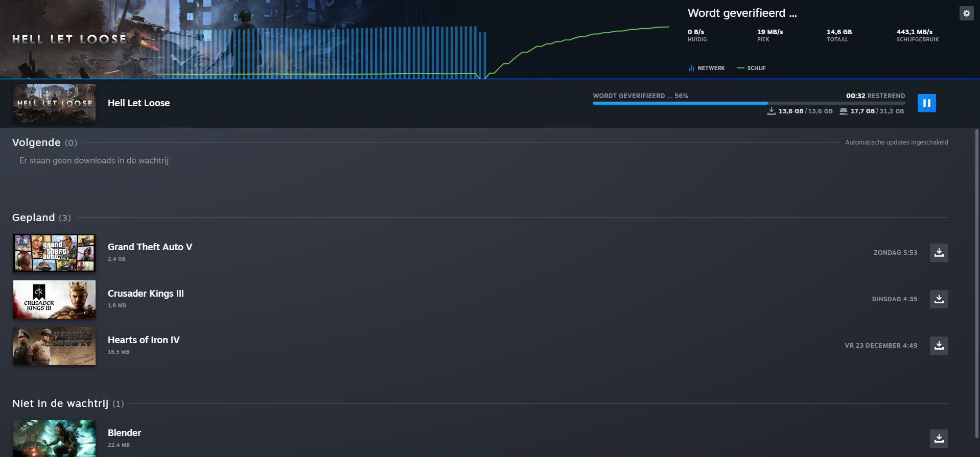Click the Grand Theft Auto V thumbnail

[54, 253]
